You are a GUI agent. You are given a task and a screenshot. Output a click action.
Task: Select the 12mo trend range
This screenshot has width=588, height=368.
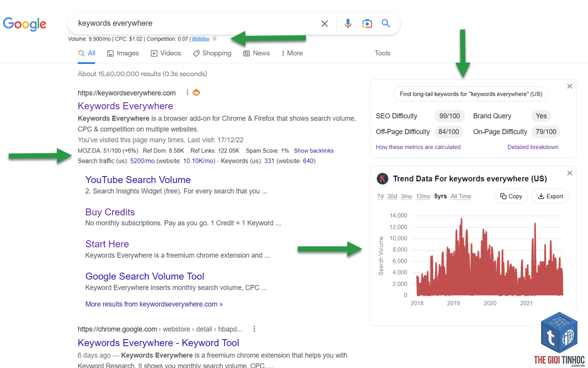pos(423,196)
